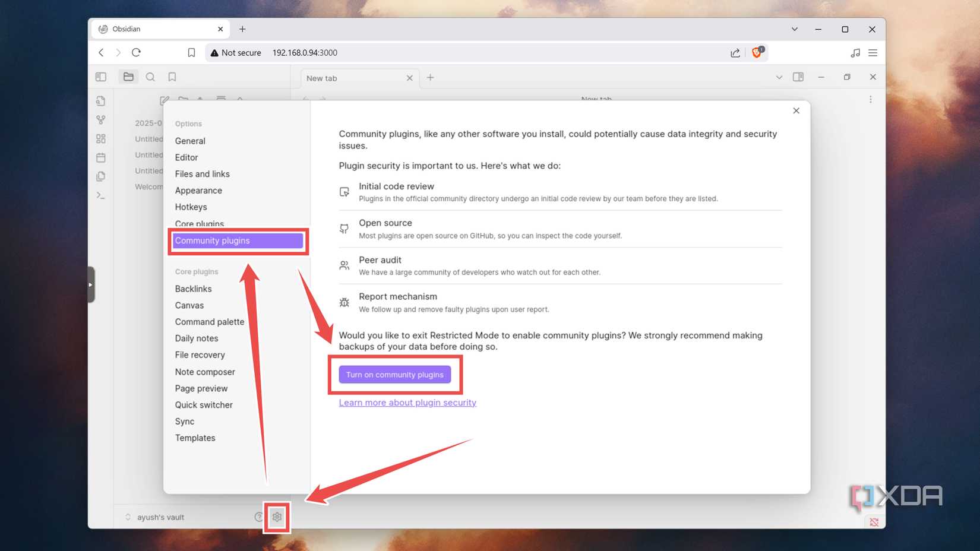Image resolution: width=980 pixels, height=551 pixels.
Task: Add a new Obsidian tab with plus
Action: pos(431,78)
